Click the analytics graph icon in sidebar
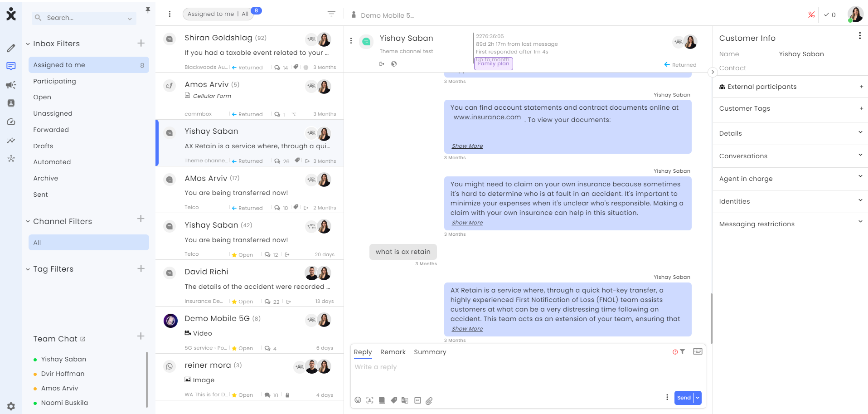 pyautogui.click(x=11, y=141)
